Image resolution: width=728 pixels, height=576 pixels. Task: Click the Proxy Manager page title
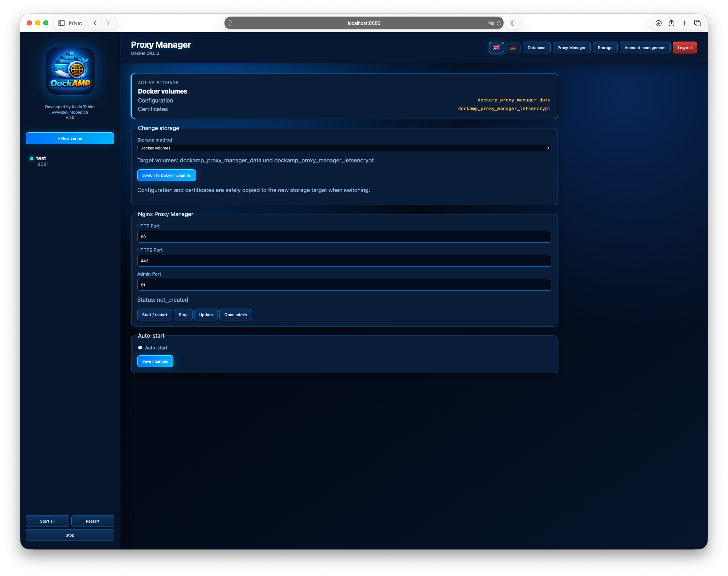pos(161,45)
